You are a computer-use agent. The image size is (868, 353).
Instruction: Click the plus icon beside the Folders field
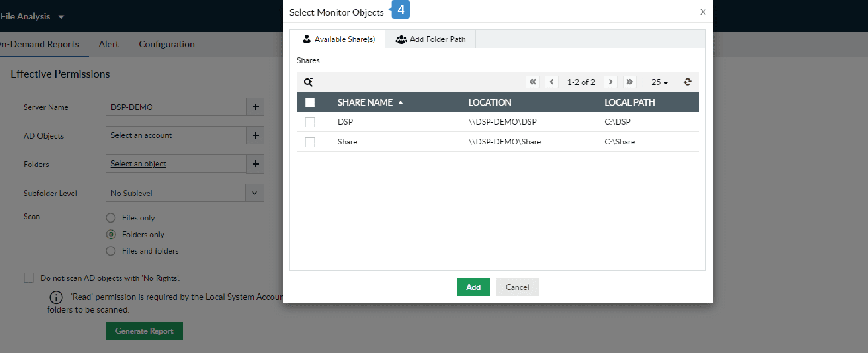(x=255, y=164)
